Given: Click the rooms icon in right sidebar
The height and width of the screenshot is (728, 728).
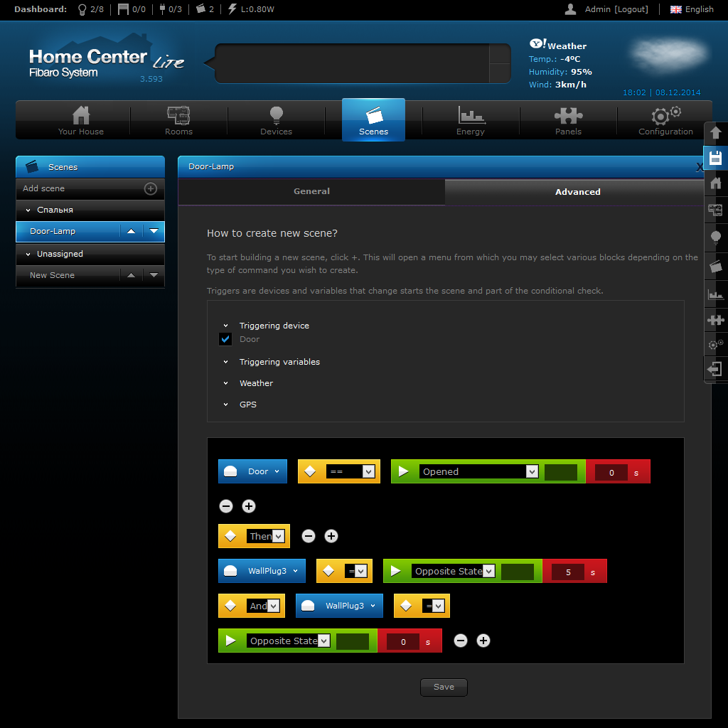Looking at the screenshot, I should [x=715, y=210].
